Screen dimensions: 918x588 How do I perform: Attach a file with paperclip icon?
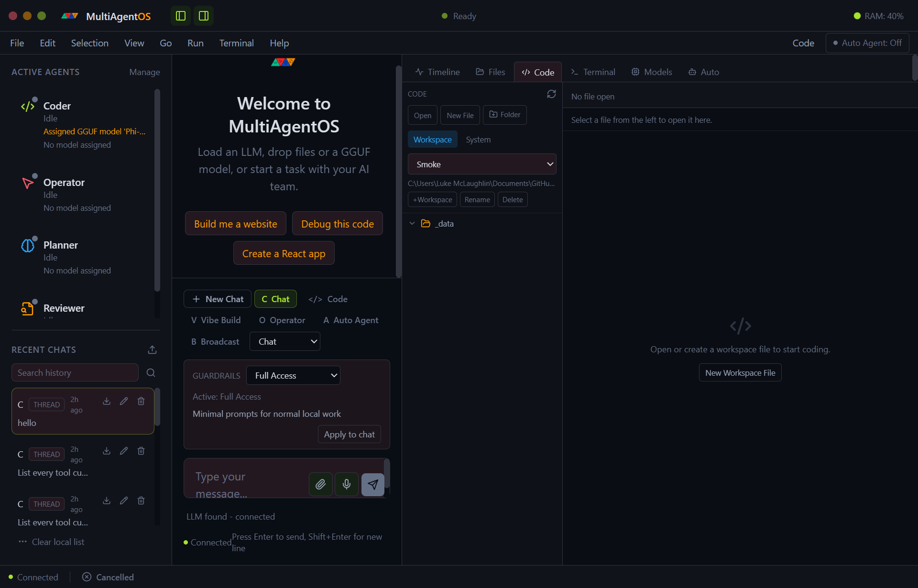point(321,484)
